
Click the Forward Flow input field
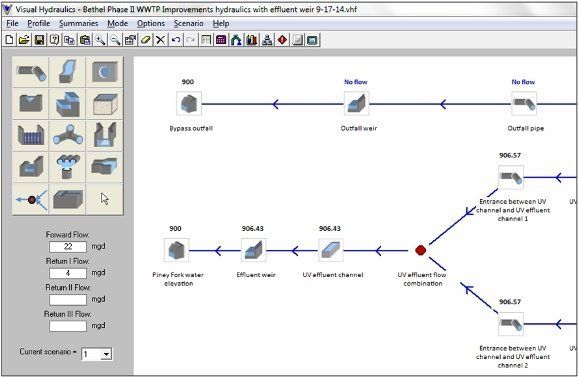(68, 247)
